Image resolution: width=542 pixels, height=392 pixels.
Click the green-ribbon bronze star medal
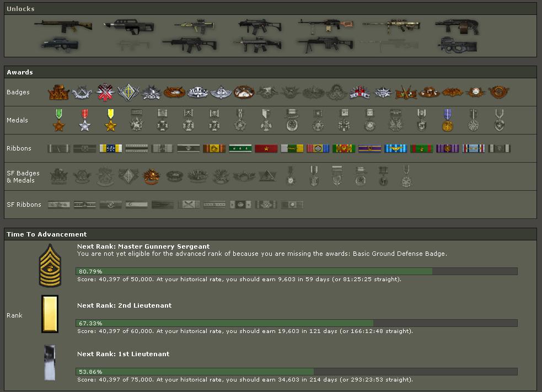point(59,120)
